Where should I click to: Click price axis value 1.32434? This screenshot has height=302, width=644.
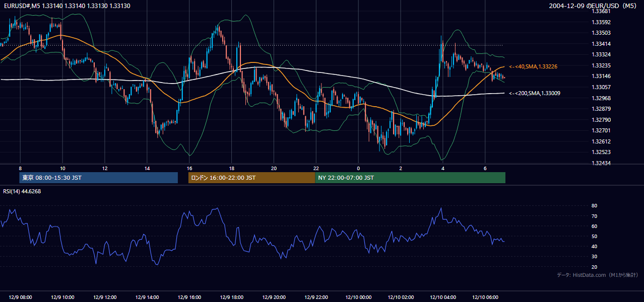(x=601, y=163)
